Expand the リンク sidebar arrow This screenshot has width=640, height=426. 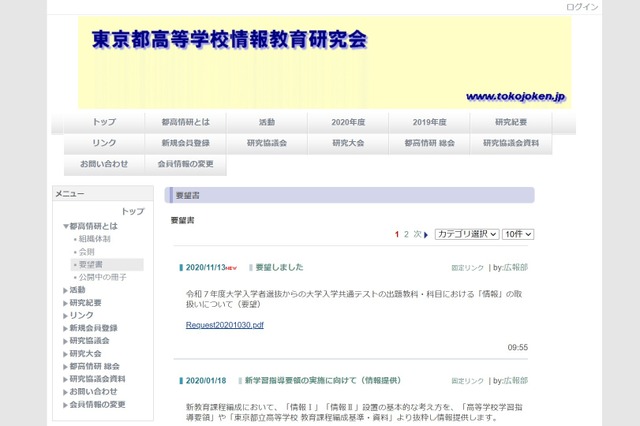pyautogui.click(x=65, y=315)
